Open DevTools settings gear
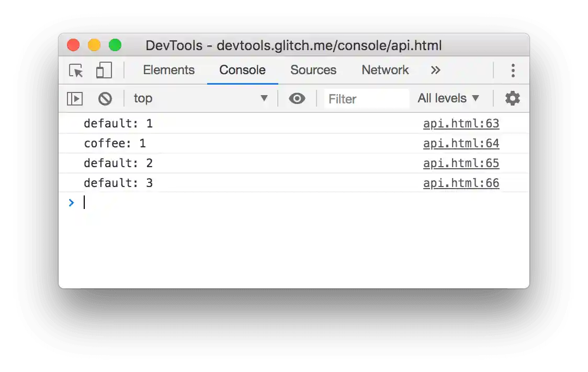The height and width of the screenshot is (372, 588). tap(512, 98)
